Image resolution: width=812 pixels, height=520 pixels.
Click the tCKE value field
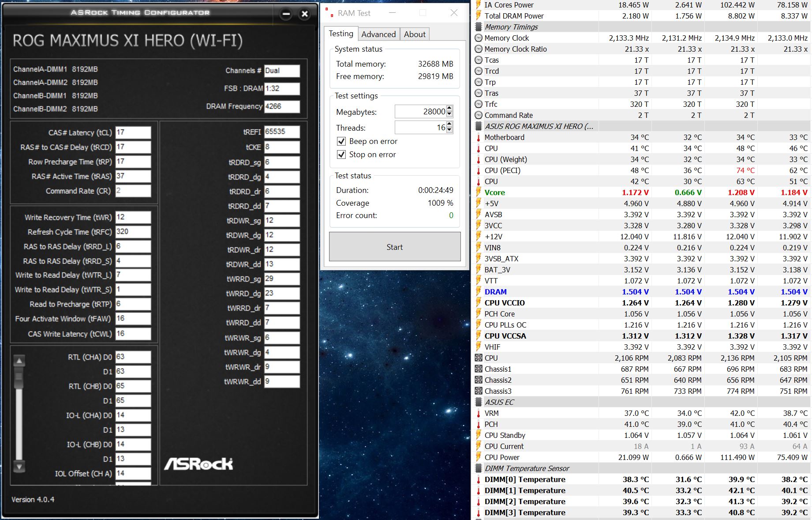(282, 147)
